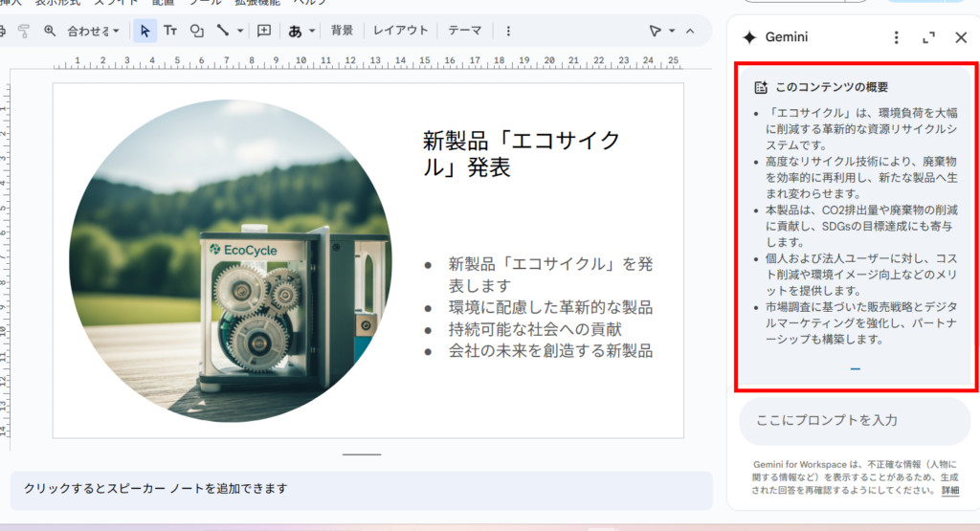Select the text box tool
The image size is (980, 531).
(x=170, y=31)
